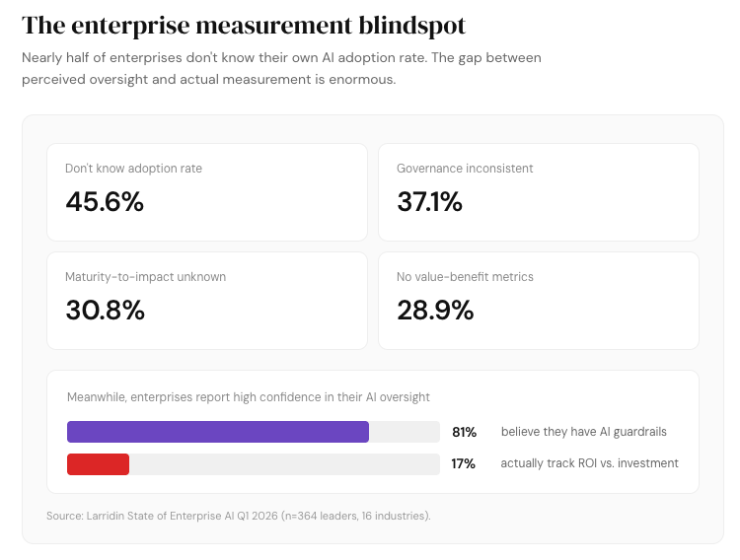This screenshot has width=740, height=560.
Task: Click "The enterprise measurement blindspot" heading
Action: coord(244,24)
